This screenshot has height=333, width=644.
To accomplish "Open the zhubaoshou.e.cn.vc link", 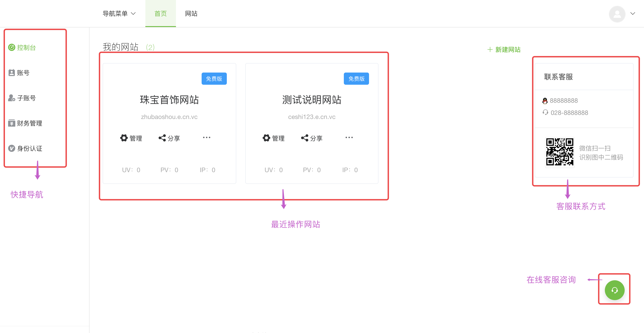I will [x=169, y=117].
